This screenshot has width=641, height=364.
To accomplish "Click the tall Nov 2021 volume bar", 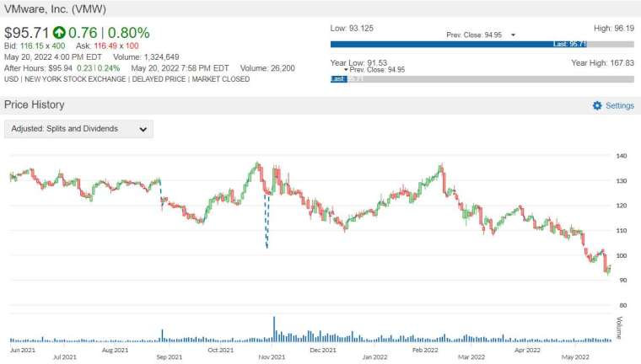I will [x=274, y=329].
